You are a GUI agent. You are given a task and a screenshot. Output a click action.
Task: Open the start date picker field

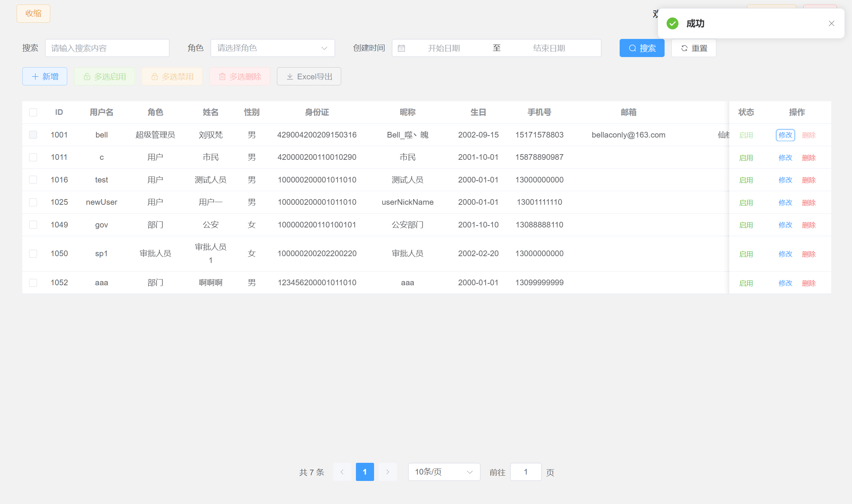444,48
